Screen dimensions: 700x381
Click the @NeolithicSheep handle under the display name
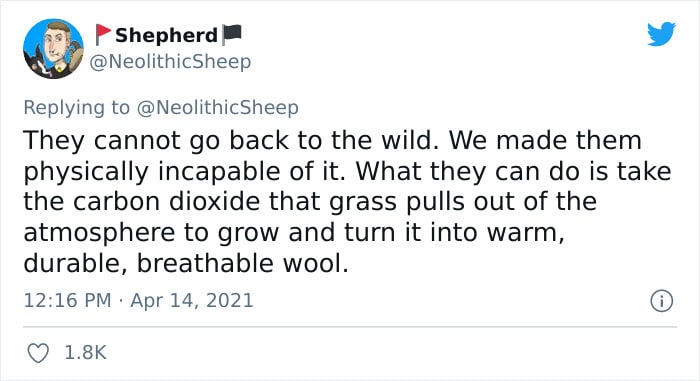(170, 62)
